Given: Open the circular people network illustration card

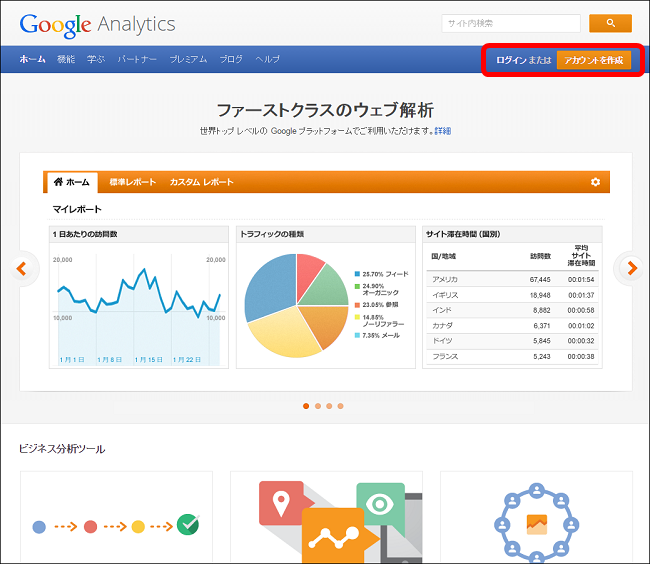Looking at the screenshot, I should 536,517.
